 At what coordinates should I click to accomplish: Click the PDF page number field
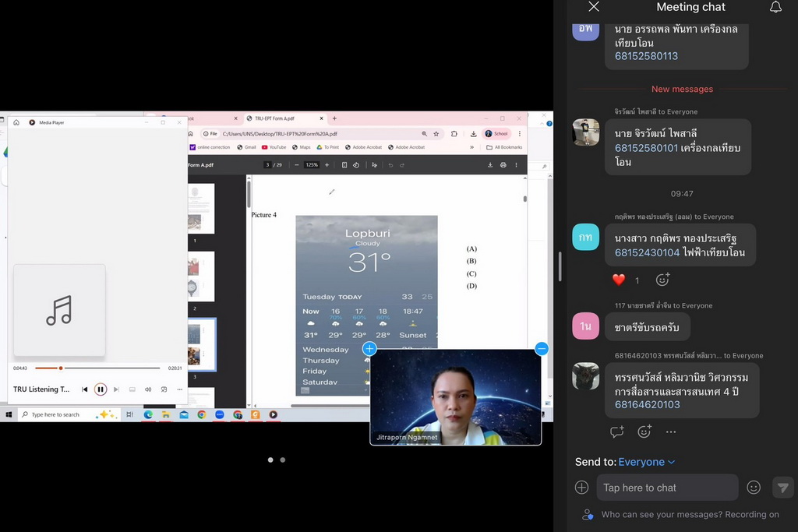pyautogui.click(x=267, y=165)
